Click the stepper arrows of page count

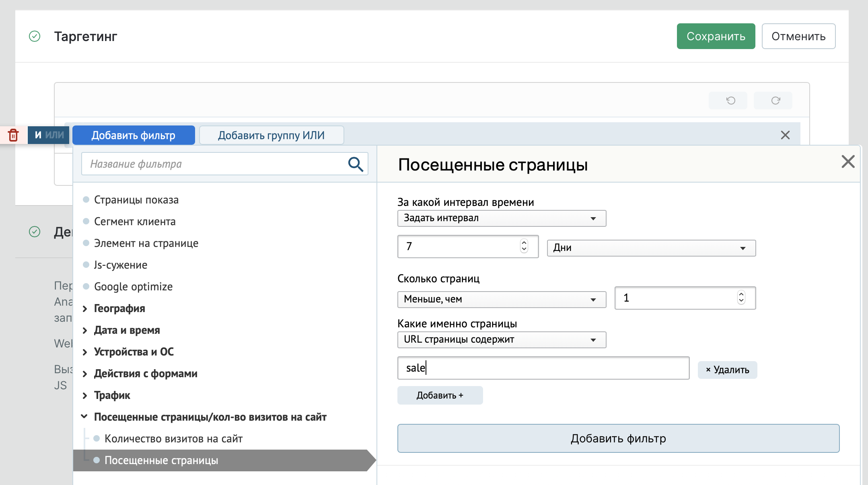[x=741, y=298]
